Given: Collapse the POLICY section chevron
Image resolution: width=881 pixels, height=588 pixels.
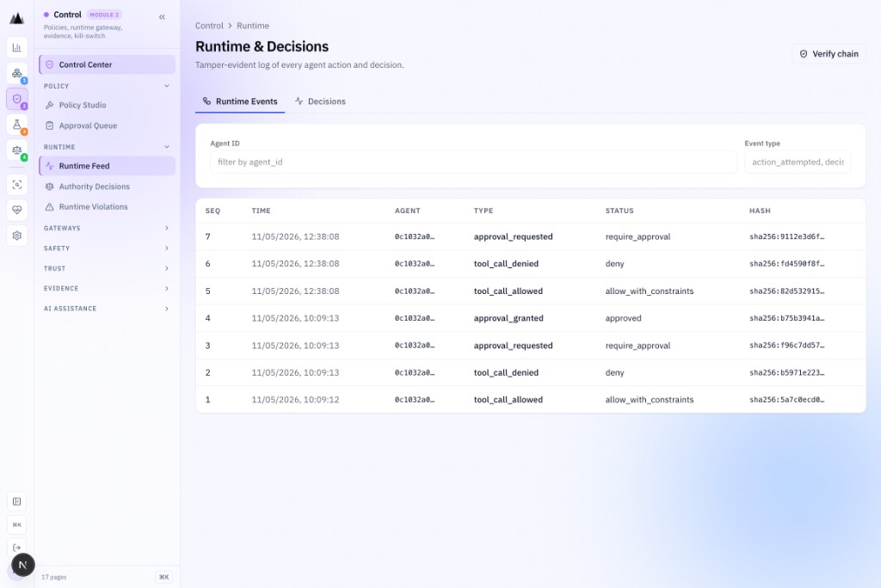Looking at the screenshot, I should point(167,86).
